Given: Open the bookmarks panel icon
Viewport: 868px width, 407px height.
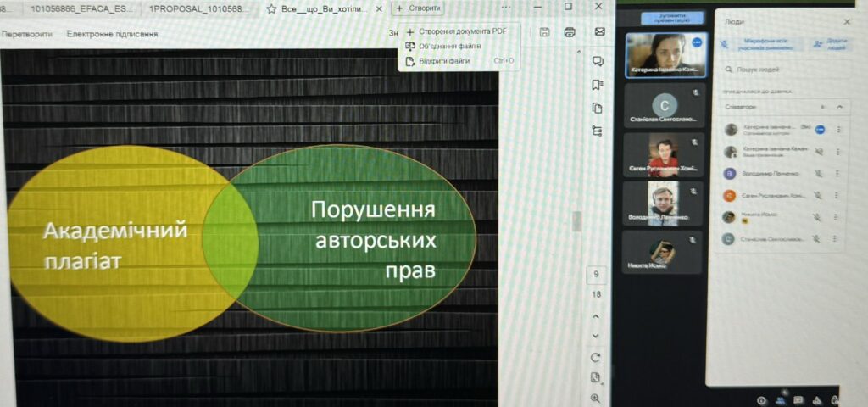Looking at the screenshot, I should click(x=598, y=84).
